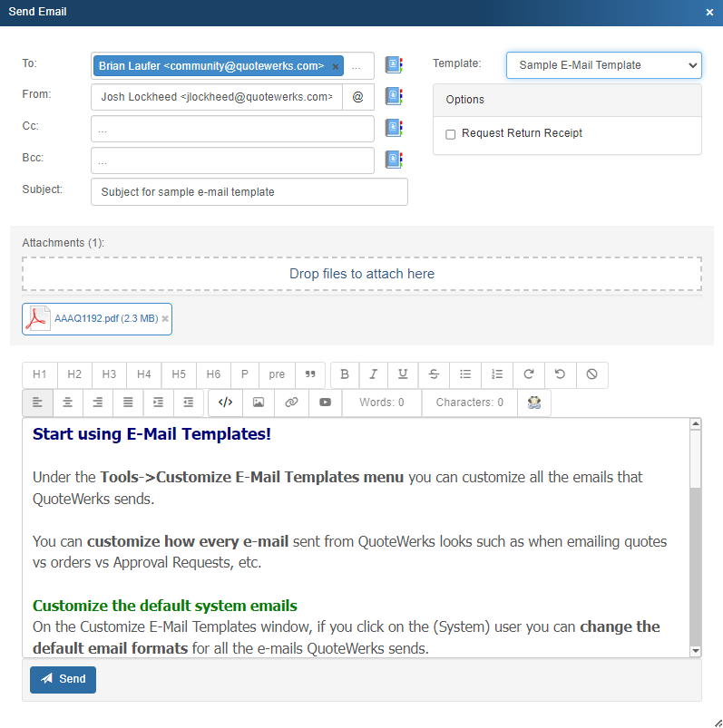723x728 pixels.
Task: Click the PDF icon of the attachment
Action: coord(37,318)
